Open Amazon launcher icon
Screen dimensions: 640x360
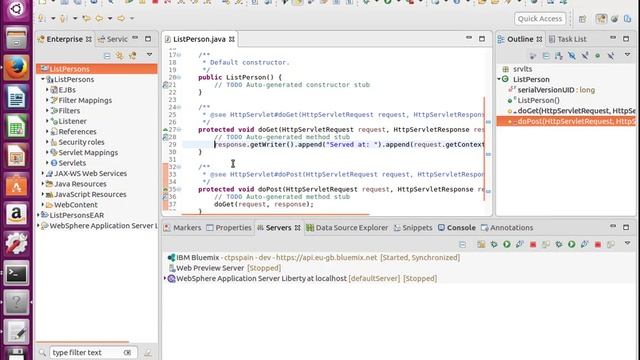click(16, 215)
